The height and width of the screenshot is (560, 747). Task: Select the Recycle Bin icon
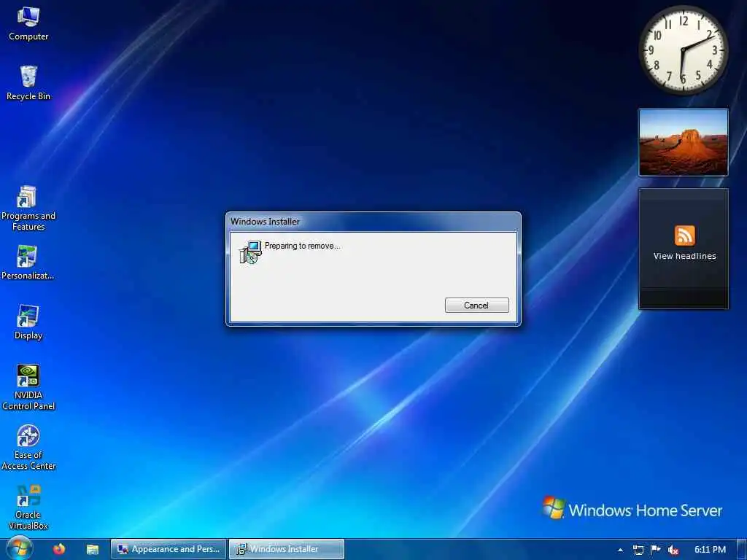[x=28, y=83]
